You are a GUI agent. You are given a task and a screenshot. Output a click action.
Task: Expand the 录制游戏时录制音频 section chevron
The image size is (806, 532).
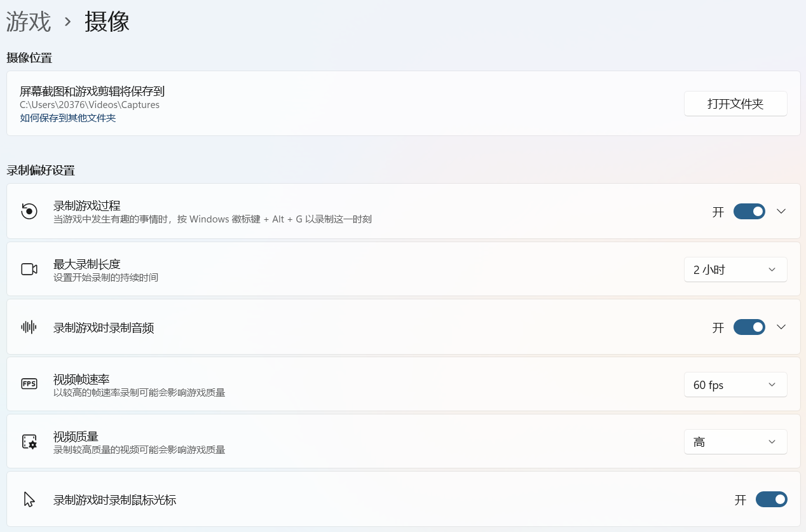pos(782,327)
